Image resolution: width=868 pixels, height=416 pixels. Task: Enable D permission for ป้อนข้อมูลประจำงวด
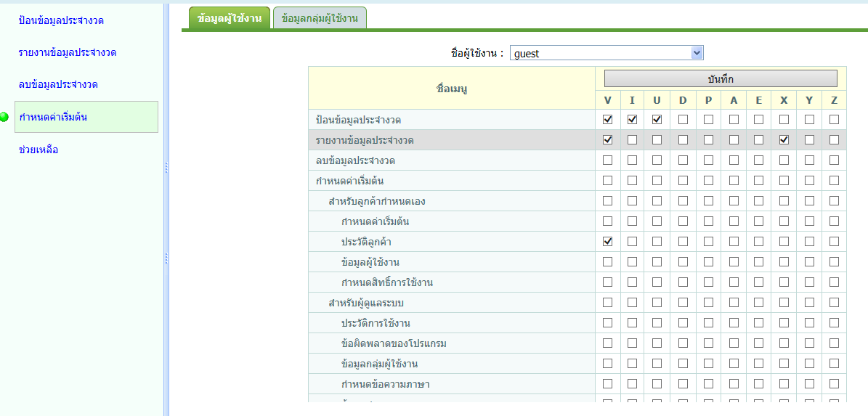tap(683, 119)
